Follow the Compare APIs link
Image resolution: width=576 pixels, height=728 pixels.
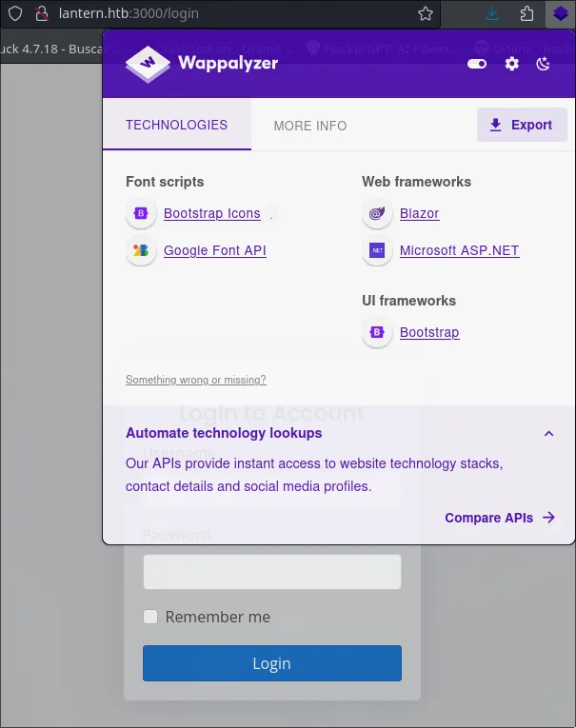coord(500,518)
